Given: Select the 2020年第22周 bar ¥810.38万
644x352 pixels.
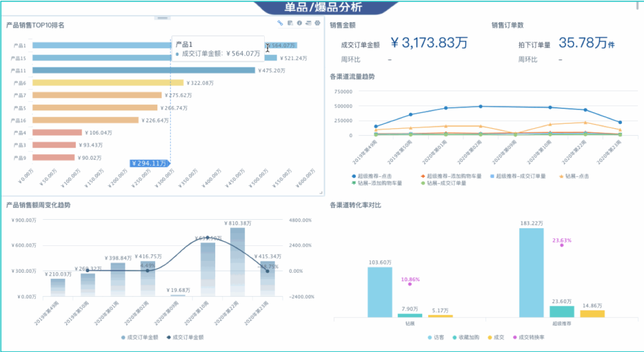Looking at the screenshot, I should [237, 262].
